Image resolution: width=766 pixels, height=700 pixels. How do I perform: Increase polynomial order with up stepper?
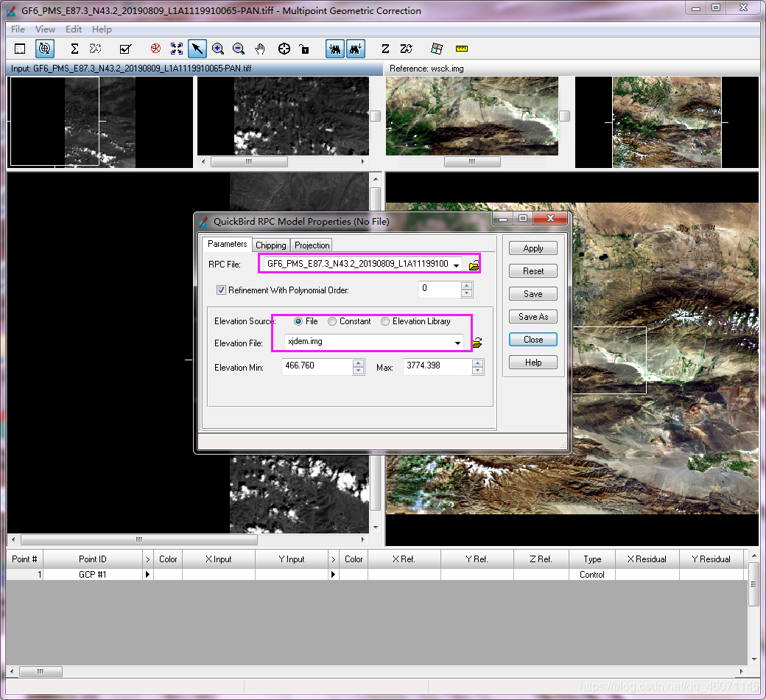tap(466, 286)
